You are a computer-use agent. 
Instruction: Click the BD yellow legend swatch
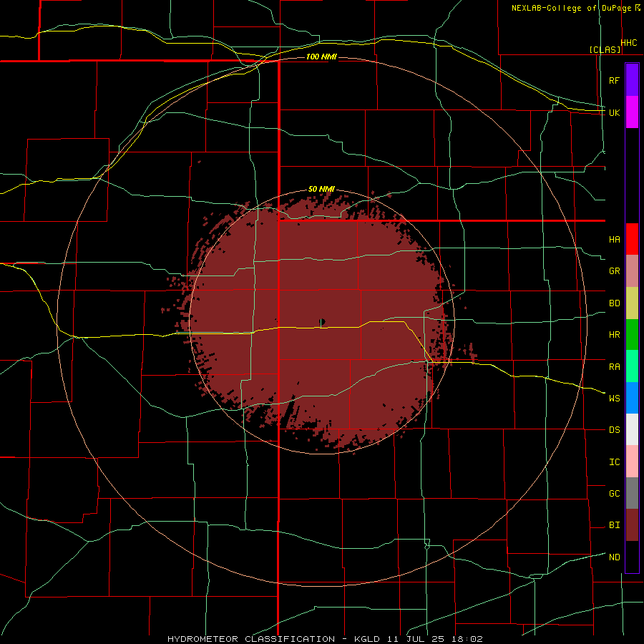(632, 303)
